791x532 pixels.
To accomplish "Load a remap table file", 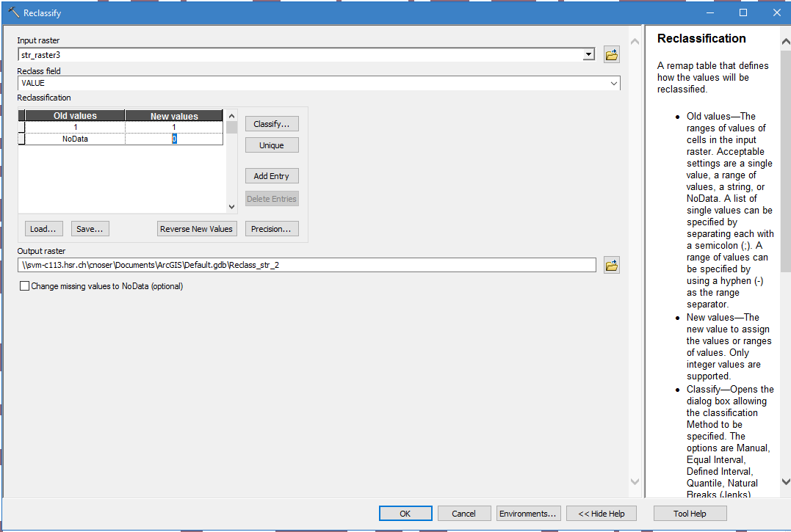I will (44, 229).
